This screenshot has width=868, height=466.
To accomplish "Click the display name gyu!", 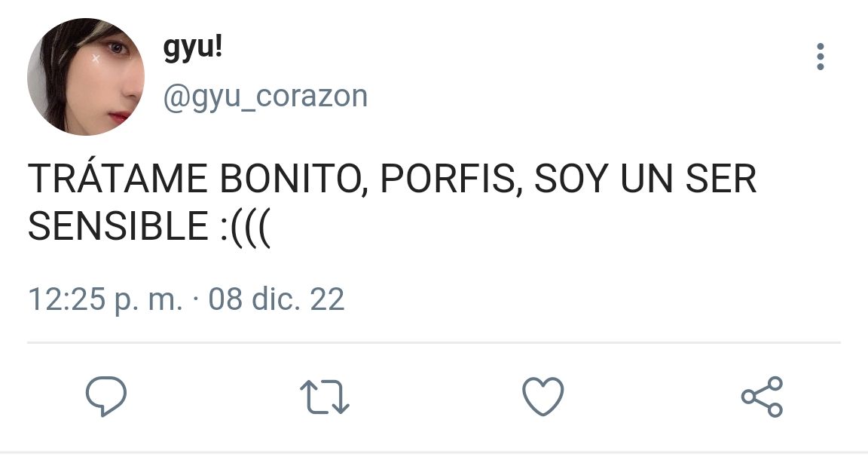I will (193, 48).
